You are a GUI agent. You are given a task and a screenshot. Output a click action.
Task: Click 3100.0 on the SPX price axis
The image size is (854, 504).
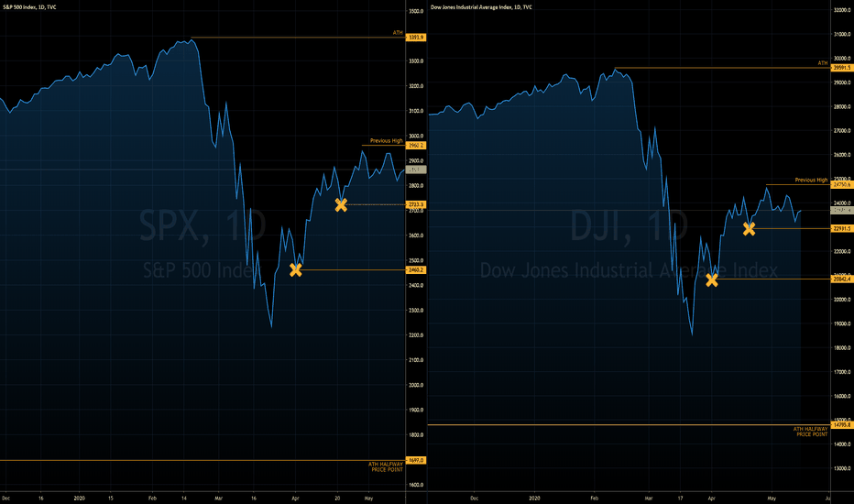tap(416, 111)
